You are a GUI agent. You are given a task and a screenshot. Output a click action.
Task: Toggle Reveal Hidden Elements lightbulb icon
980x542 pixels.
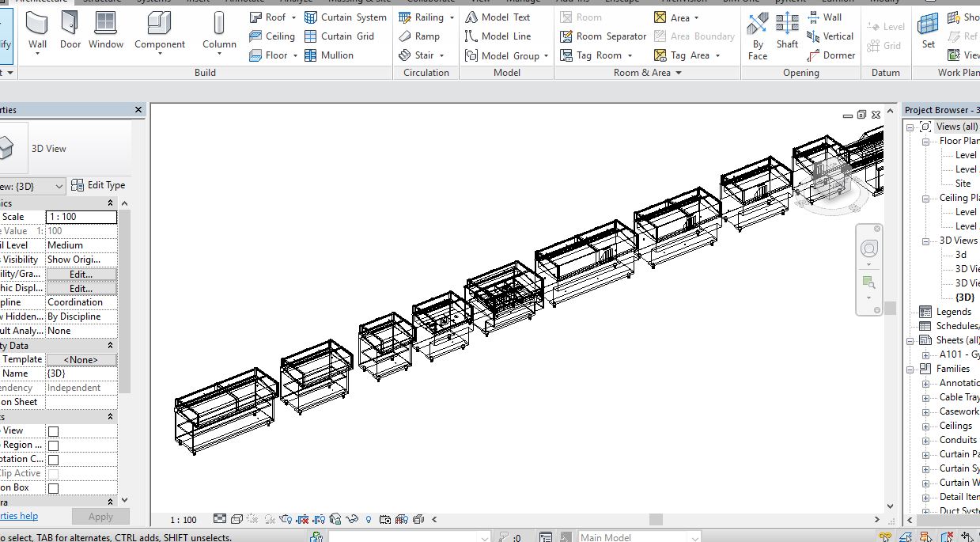click(368, 520)
